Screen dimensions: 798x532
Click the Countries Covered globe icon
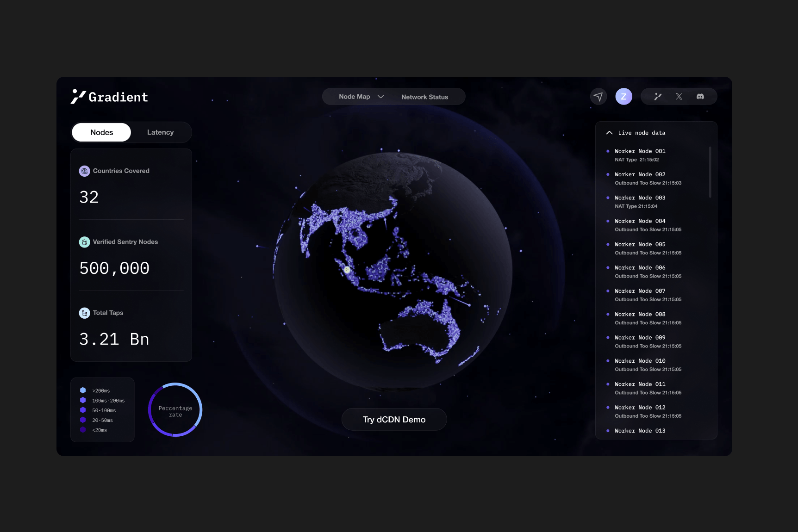pos(84,171)
